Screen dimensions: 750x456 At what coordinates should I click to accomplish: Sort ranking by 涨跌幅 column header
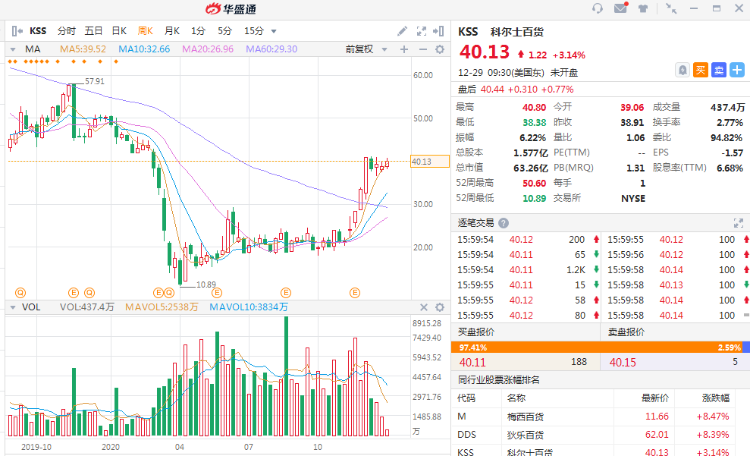coord(716,398)
